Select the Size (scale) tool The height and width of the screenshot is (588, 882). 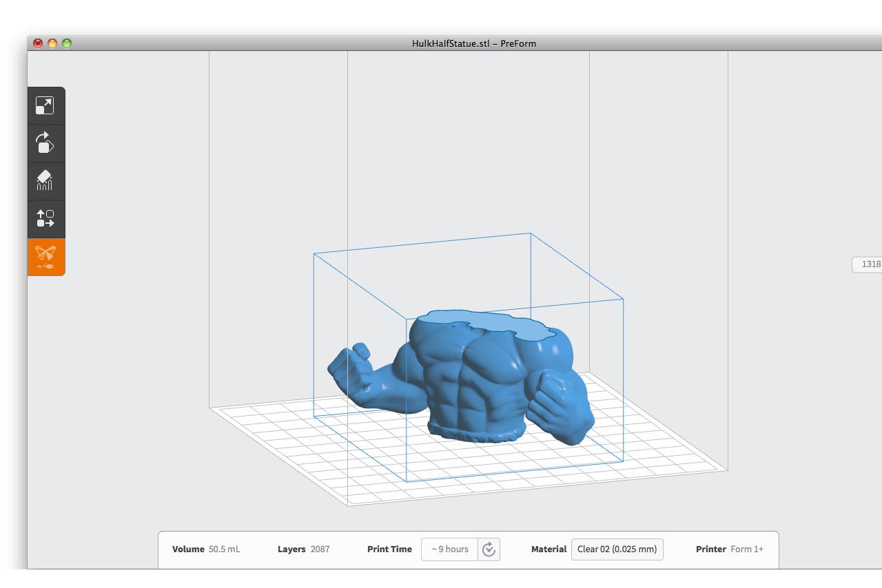[45, 105]
